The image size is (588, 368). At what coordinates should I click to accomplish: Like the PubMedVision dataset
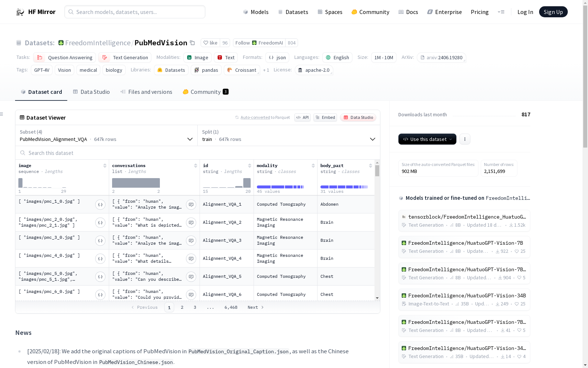(x=211, y=43)
